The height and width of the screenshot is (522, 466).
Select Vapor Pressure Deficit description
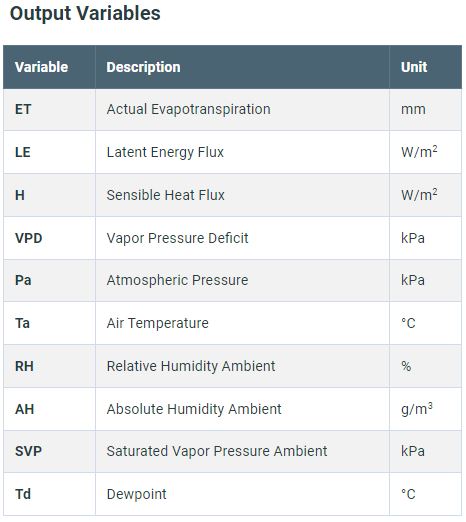click(177, 238)
